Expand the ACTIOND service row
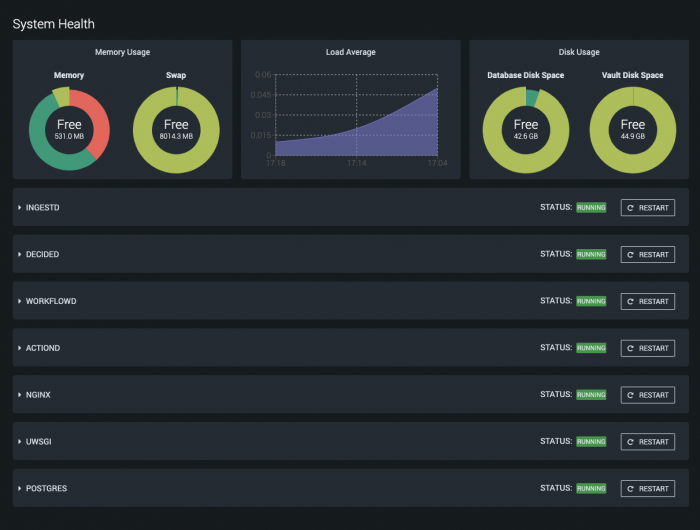Screen dimensions: 700x530 tap(20, 348)
